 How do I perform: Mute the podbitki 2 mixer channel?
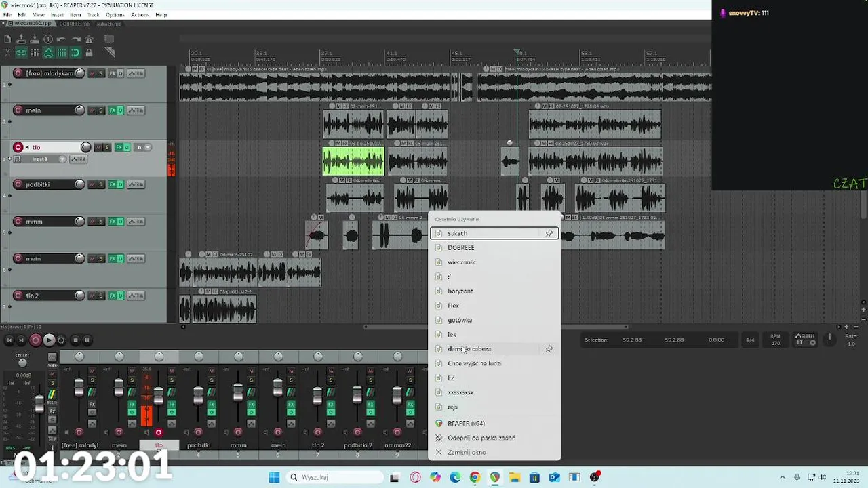370,371
